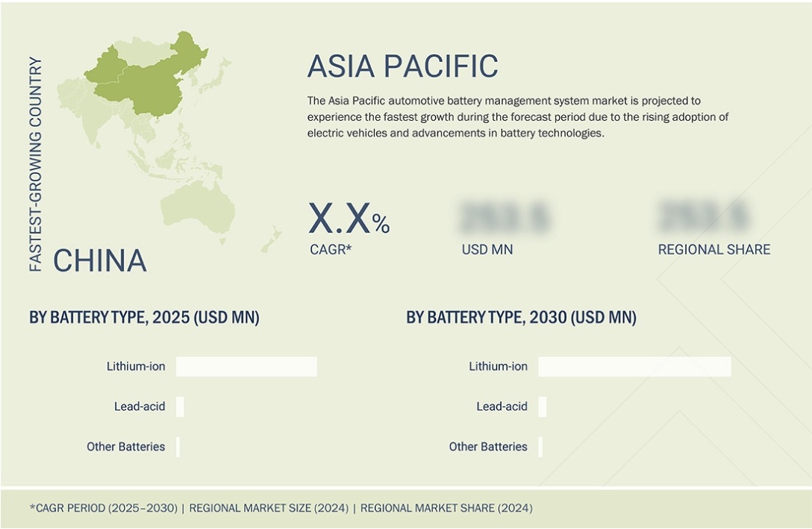Click the large CHINA country label
Screen dimensions: 812x529
pyautogui.click(x=99, y=260)
